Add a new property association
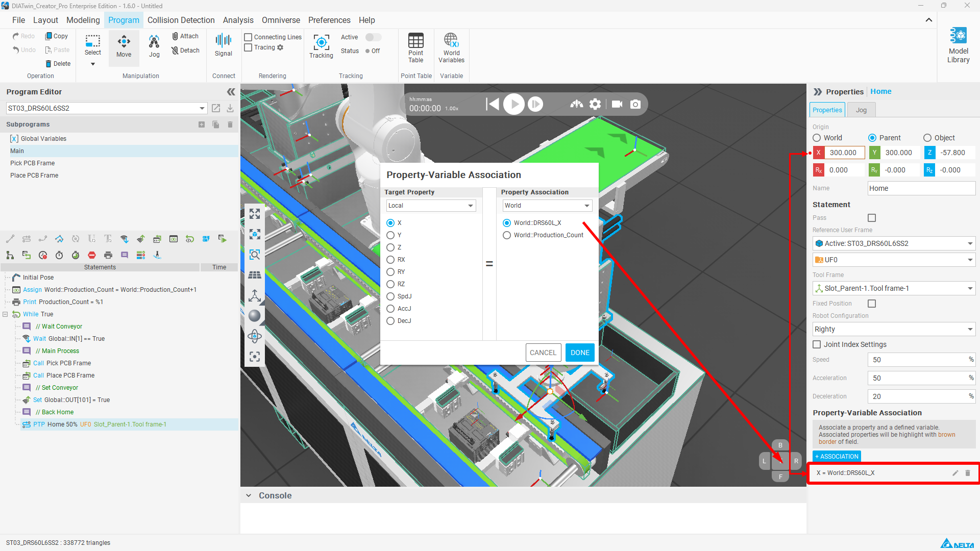 tap(837, 457)
